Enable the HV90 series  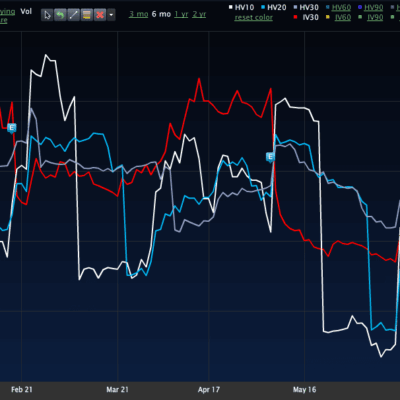click(x=374, y=7)
